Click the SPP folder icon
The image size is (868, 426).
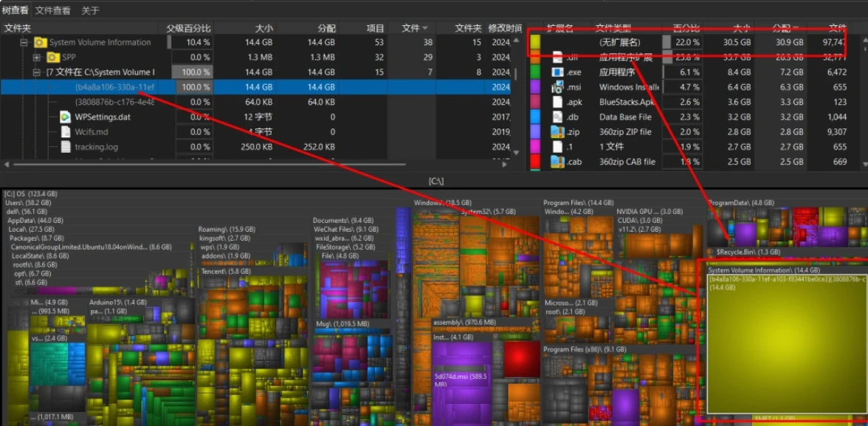pyautogui.click(x=53, y=58)
